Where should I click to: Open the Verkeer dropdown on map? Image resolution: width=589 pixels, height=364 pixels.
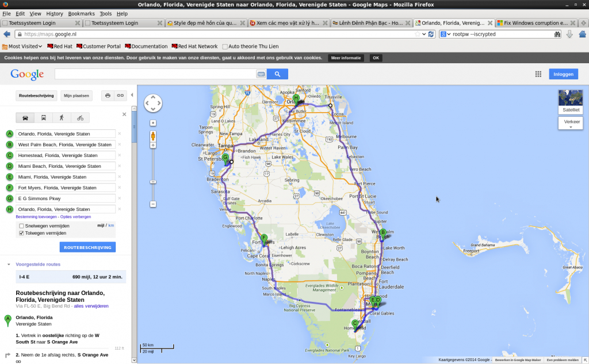pyautogui.click(x=570, y=124)
